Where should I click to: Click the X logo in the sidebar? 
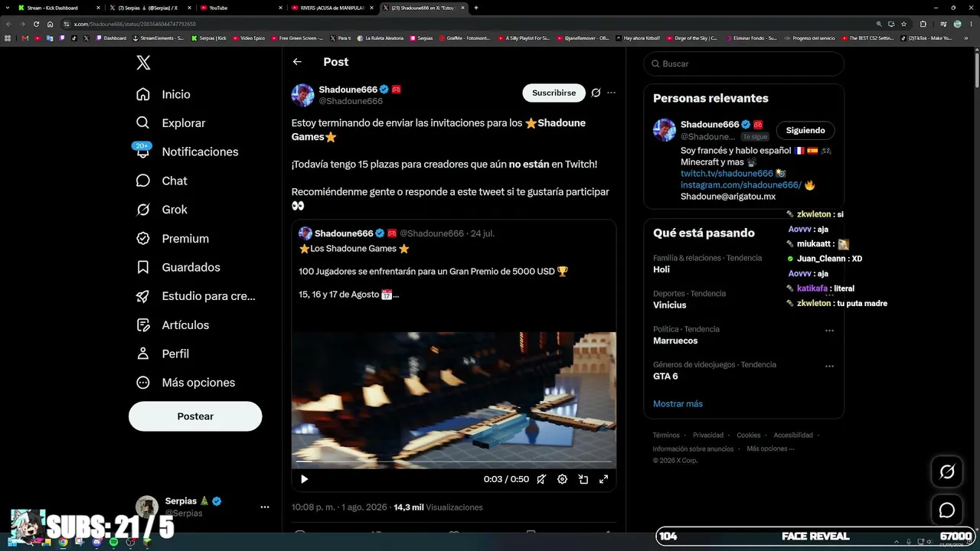(143, 64)
